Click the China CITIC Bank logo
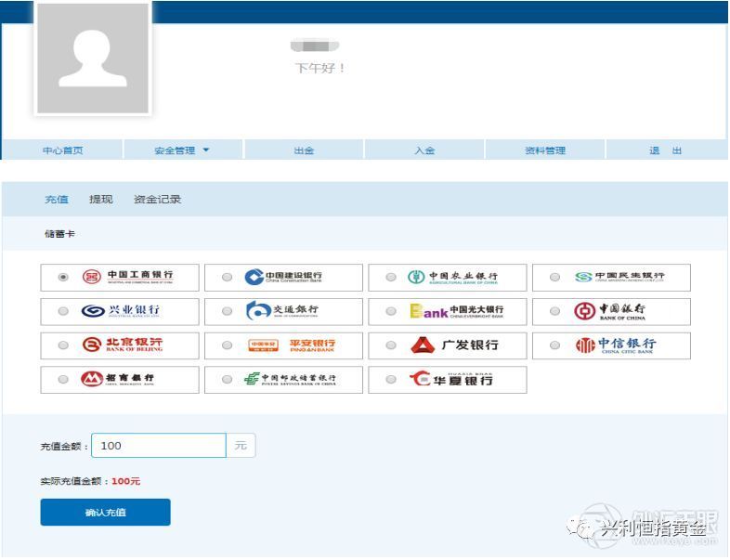 616,345
